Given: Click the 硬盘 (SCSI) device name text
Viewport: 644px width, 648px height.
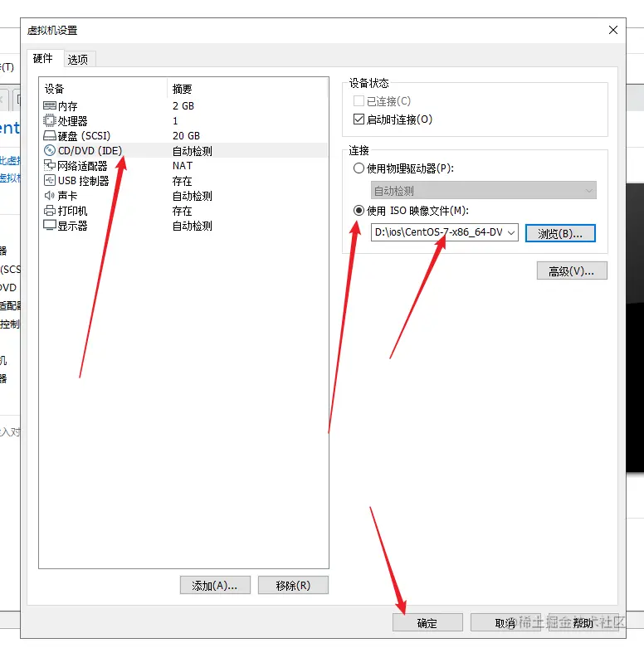Looking at the screenshot, I should click(84, 136).
